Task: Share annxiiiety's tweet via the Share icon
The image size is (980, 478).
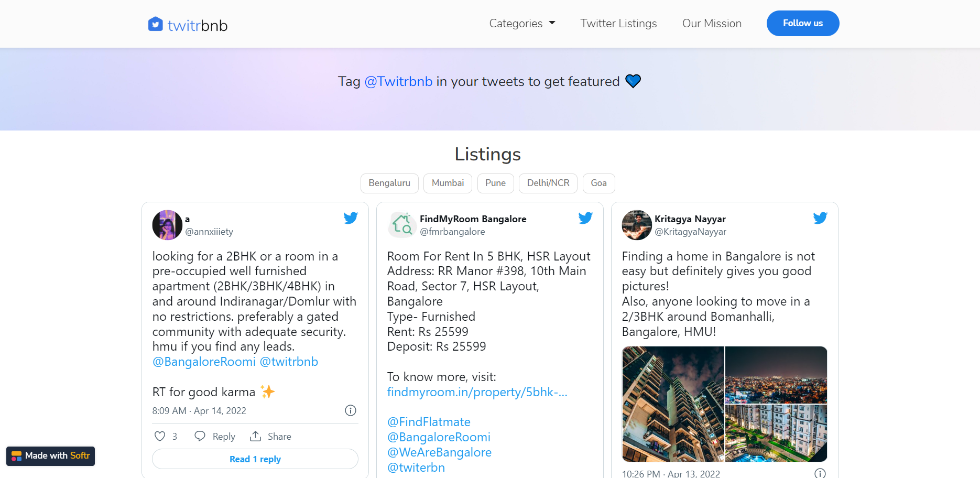Action: (x=255, y=436)
